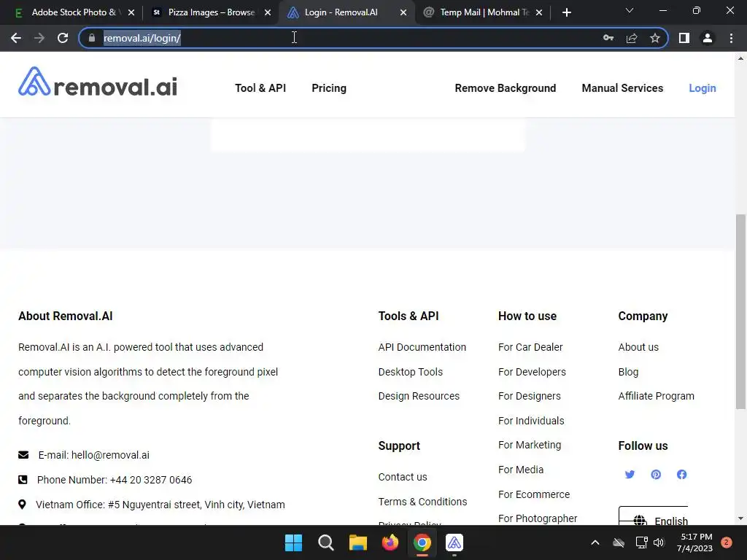The width and height of the screenshot is (747, 560).
Task: Click the page vertical scrollbar thumb
Action: (x=740, y=311)
